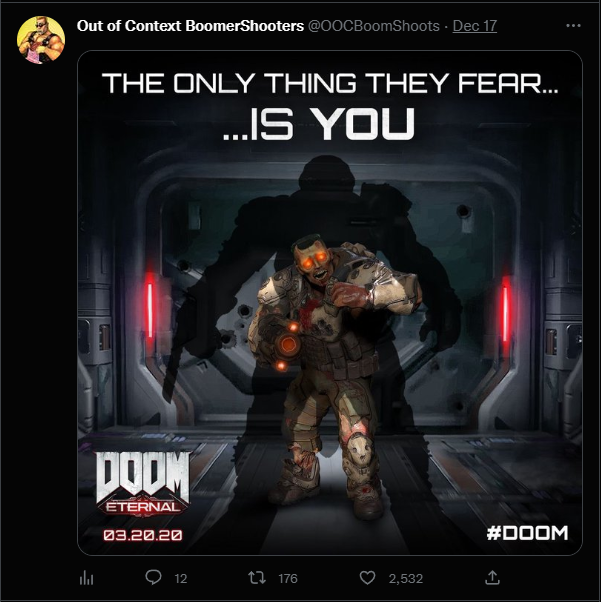Screen dimensions: 601x602
Task: Click "THE ONLY THING THEY FEAR..." text
Action: pos(329,83)
